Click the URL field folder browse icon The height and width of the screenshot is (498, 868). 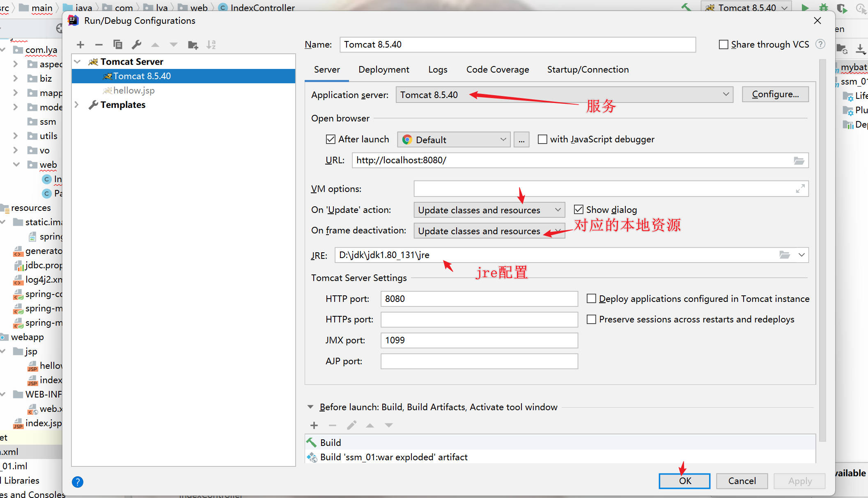(x=799, y=160)
